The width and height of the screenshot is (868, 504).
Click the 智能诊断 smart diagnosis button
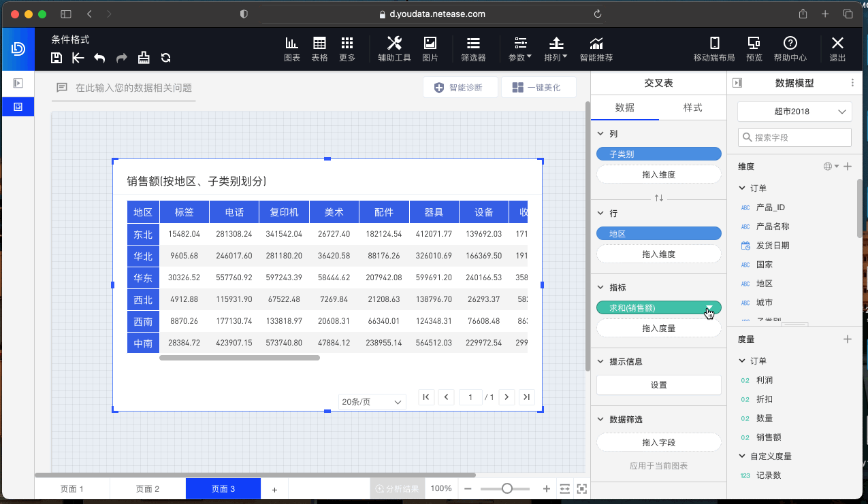460,88
